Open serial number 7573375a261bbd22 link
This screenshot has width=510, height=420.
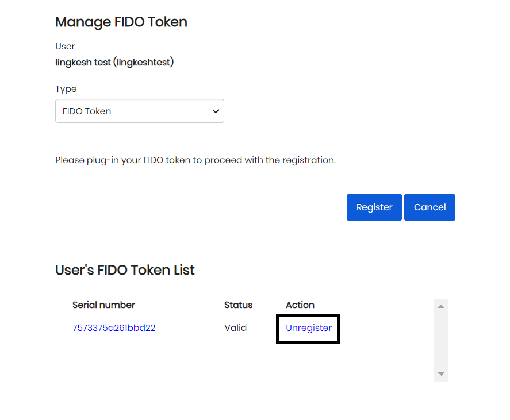tap(114, 328)
